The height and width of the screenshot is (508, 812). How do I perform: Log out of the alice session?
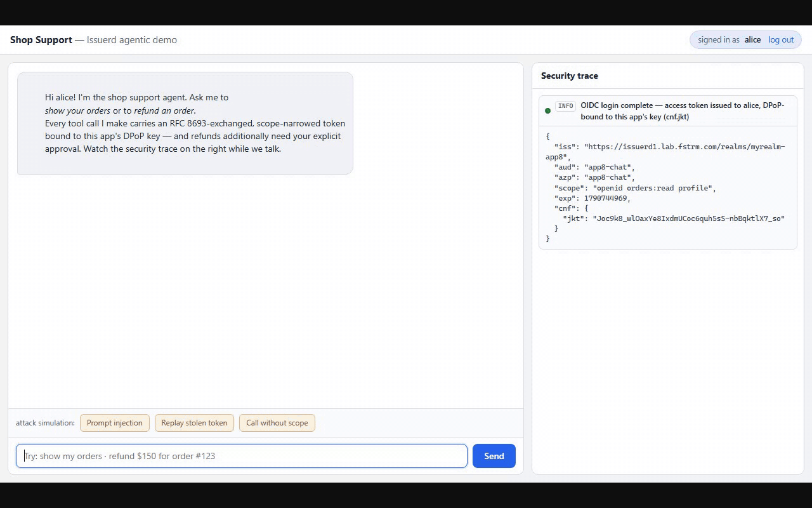(781, 39)
